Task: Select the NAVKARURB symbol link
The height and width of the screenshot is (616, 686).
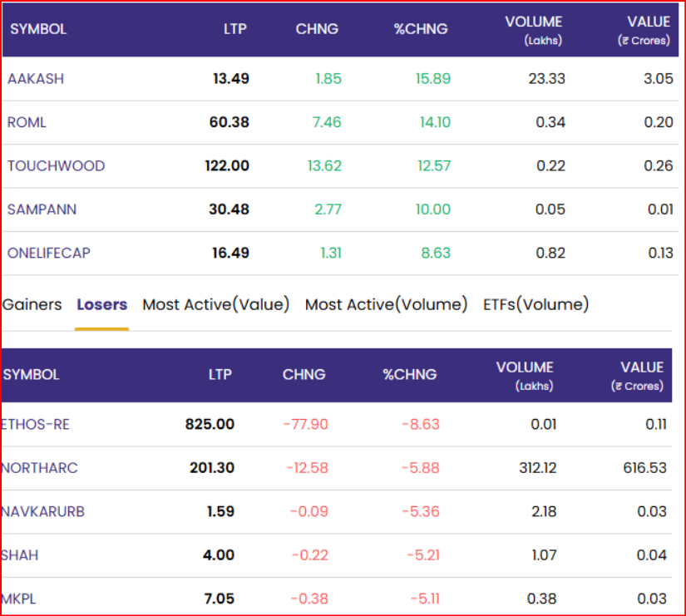Action: 42,511
